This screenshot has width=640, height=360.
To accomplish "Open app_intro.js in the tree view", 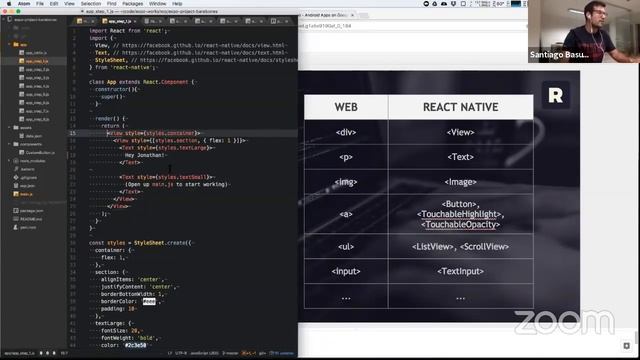I will tap(36, 53).
